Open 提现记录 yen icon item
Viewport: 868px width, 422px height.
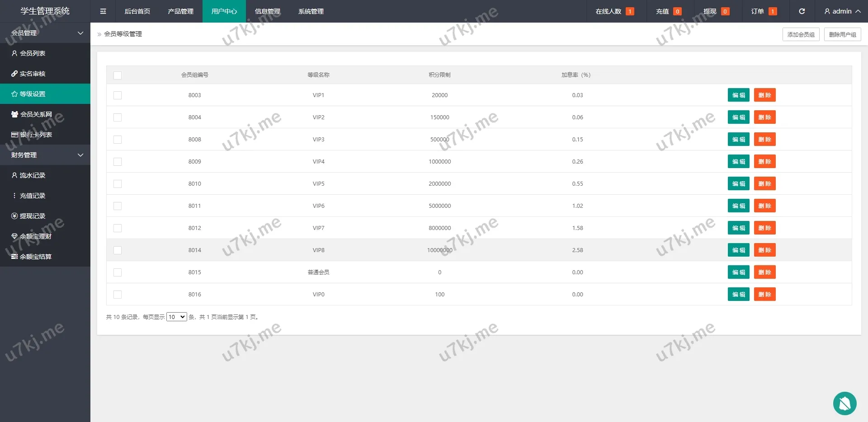(x=14, y=216)
